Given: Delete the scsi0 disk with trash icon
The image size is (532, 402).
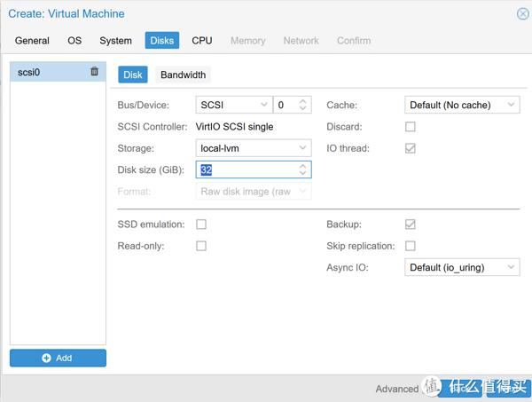Looking at the screenshot, I should [x=95, y=72].
